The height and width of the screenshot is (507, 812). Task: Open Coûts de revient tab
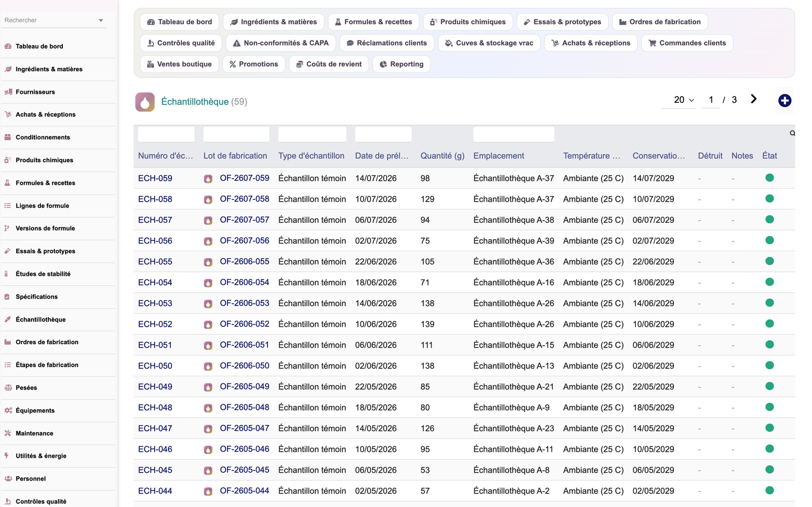(329, 64)
